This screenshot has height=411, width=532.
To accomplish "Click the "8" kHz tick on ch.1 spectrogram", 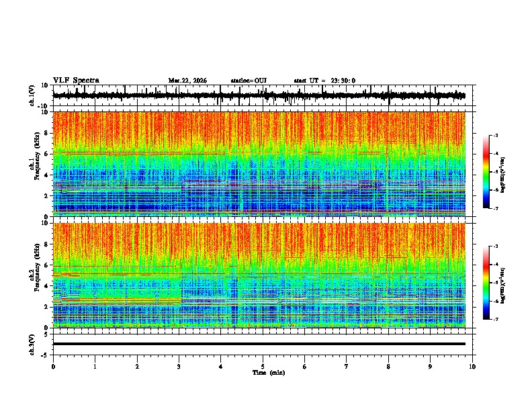I will pos(47,133).
